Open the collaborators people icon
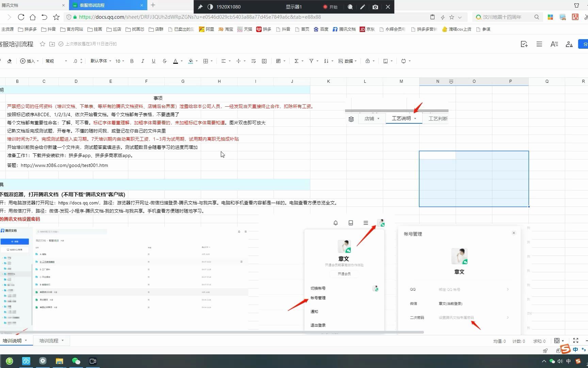The image size is (588, 368). pyautogui.click(x=569, y=44)
